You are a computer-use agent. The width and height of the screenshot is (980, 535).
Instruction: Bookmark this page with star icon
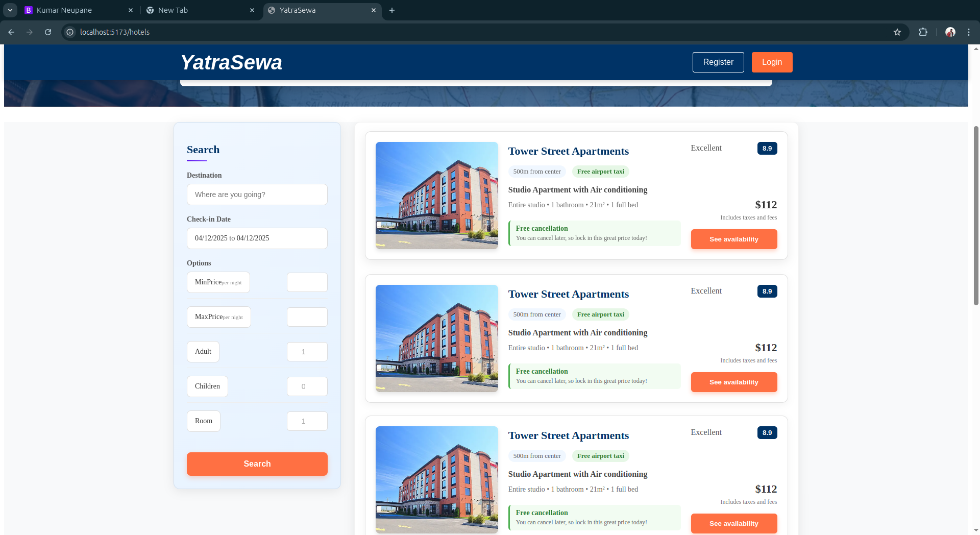tap(897, 32)
